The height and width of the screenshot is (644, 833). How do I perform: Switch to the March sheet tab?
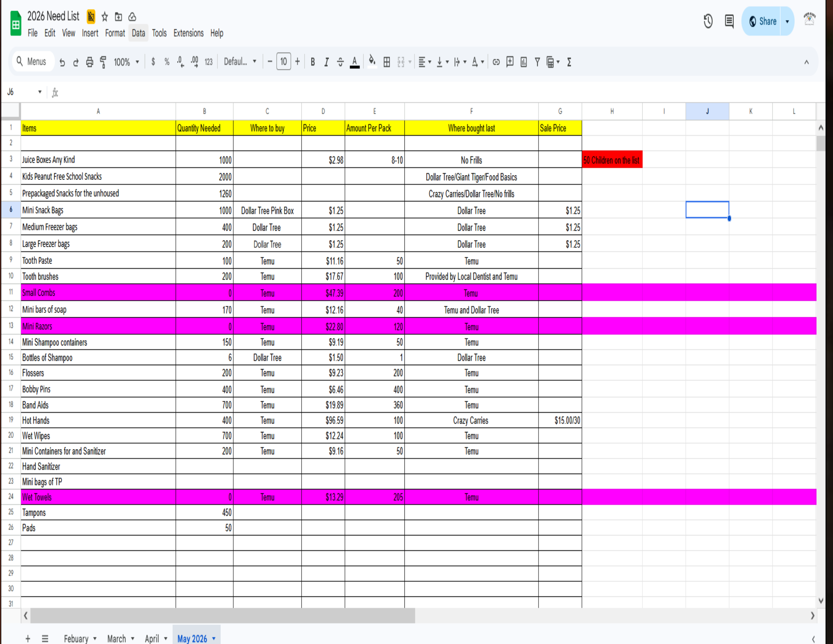tap(117, 638)
